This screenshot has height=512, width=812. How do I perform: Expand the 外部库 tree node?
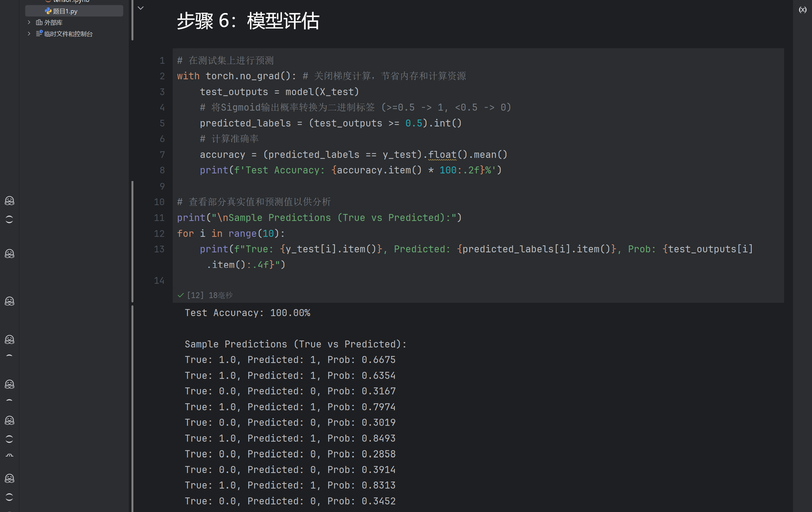tap(29, 22)
